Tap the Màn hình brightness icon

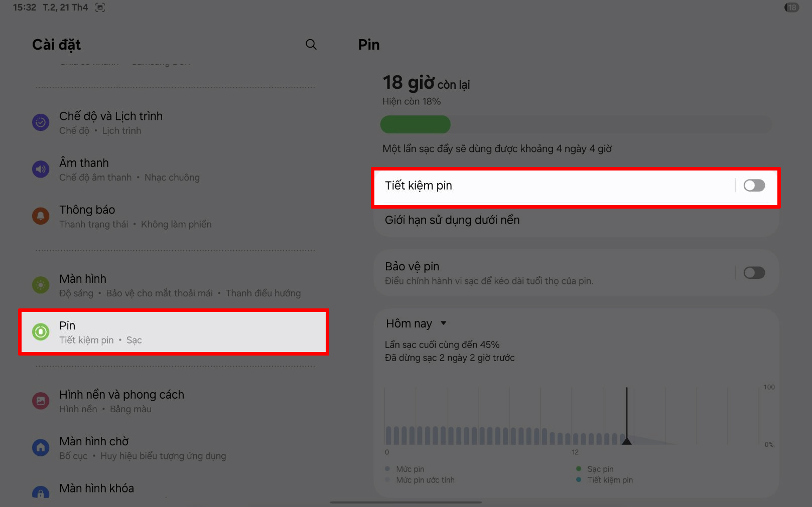coord(41,285)
